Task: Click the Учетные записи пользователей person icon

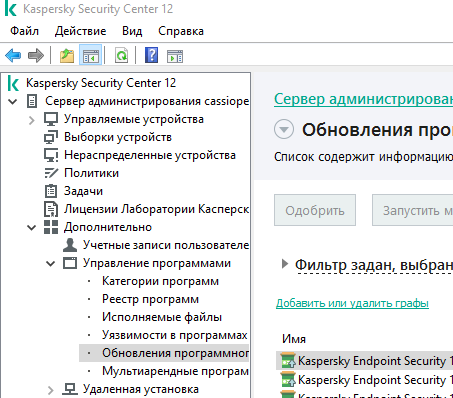Action: (x=70, y=245)
